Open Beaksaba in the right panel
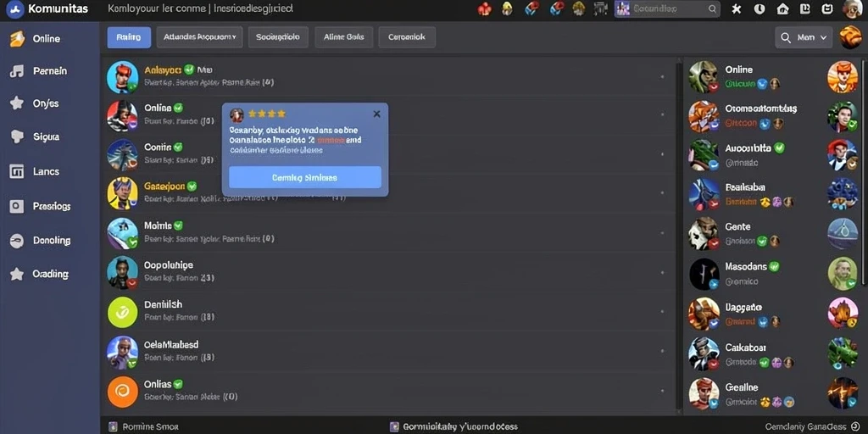The image size is (868, 434). click(x=745, y=187)
